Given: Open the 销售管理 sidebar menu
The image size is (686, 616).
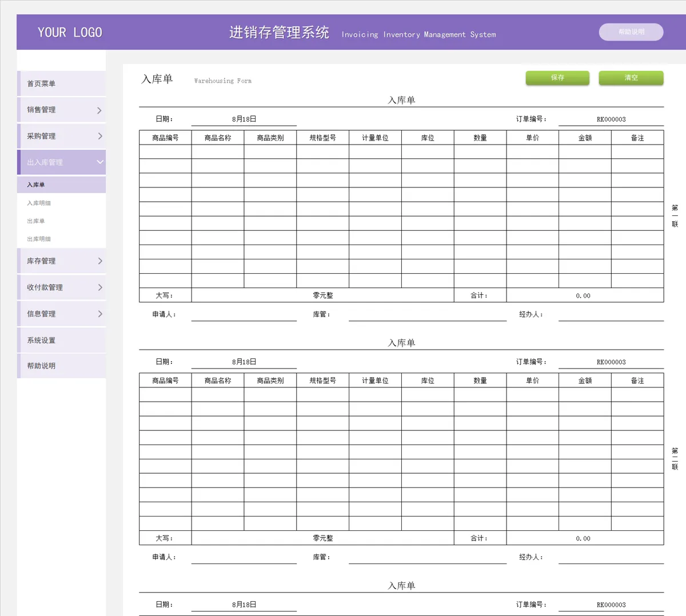Looking at the screenshot, I should 62,110.
